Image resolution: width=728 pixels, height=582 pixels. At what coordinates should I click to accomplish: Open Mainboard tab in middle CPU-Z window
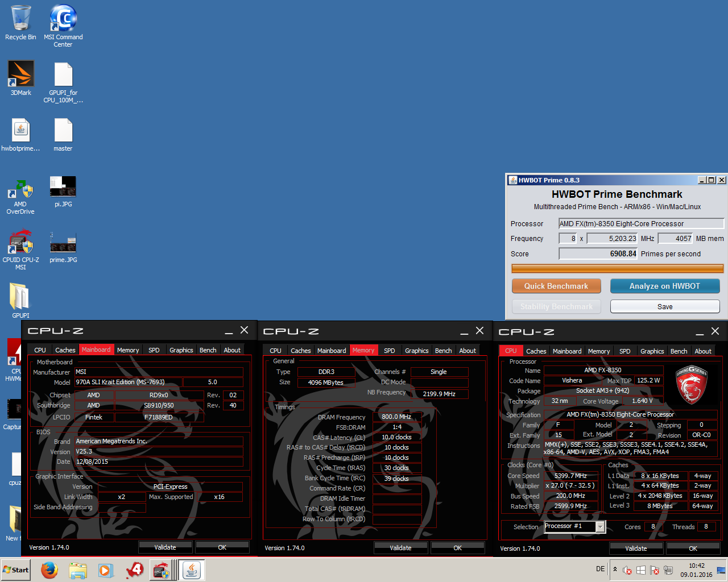click(332, 351)
